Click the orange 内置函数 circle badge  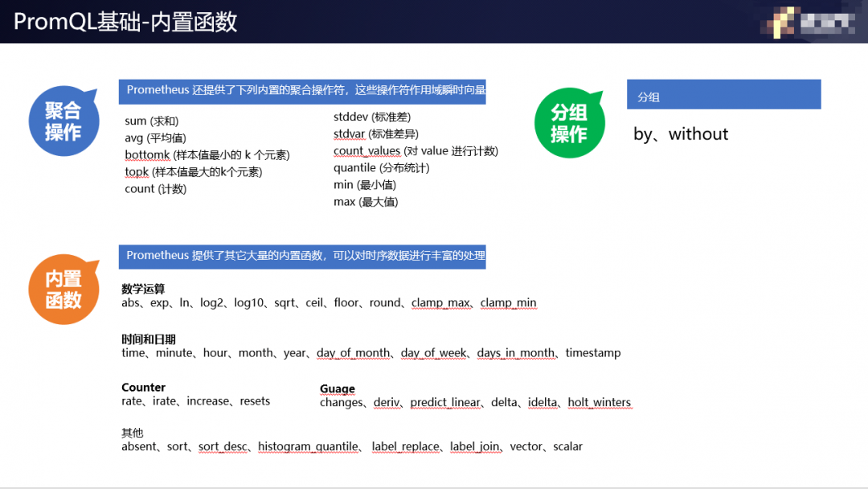(63, 290)
